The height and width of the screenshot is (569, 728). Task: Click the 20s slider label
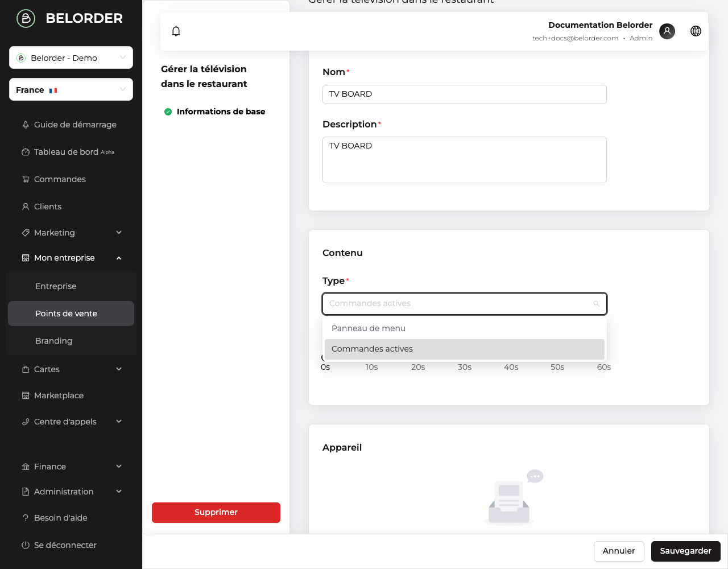click(418, 368)
